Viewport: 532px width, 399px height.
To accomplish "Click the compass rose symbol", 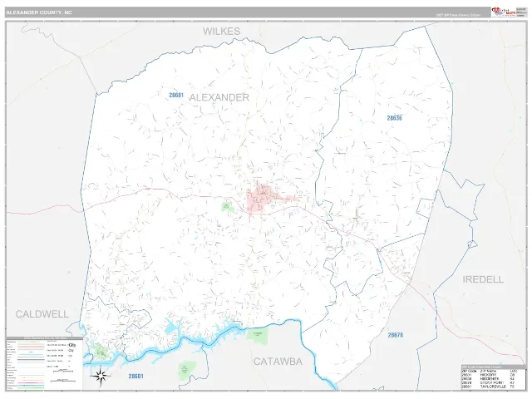I will click(100, 376).
